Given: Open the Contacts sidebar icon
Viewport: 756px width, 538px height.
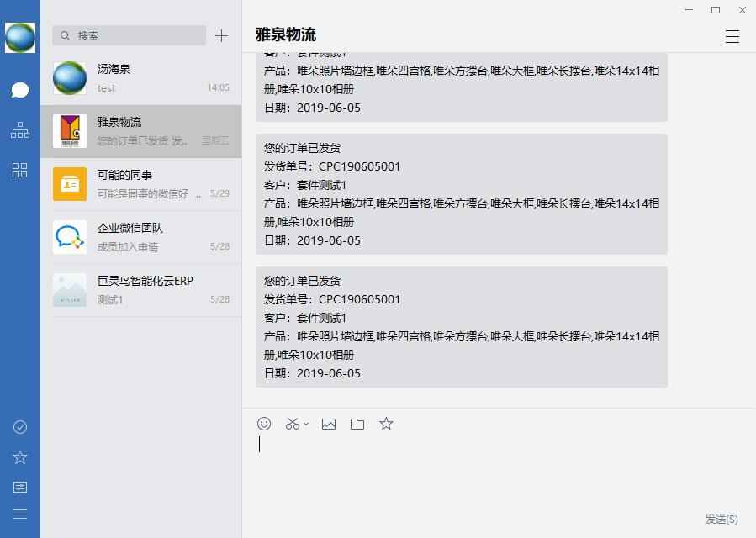Looking at the screenshot, I should (19, 130).
